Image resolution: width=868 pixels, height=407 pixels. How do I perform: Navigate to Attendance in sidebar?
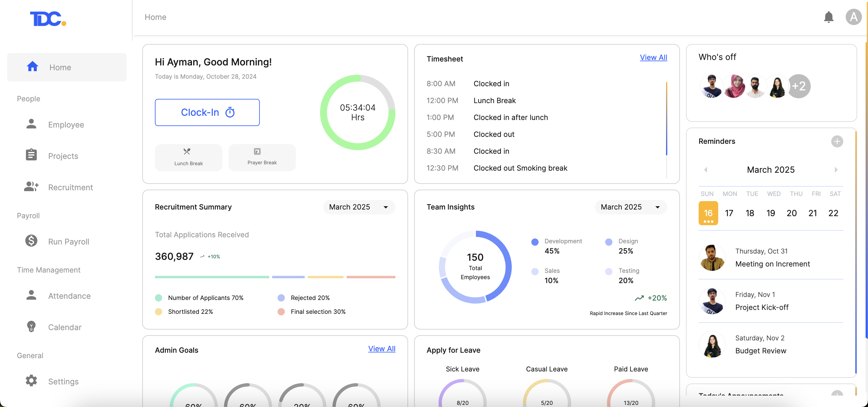point(69,296)
